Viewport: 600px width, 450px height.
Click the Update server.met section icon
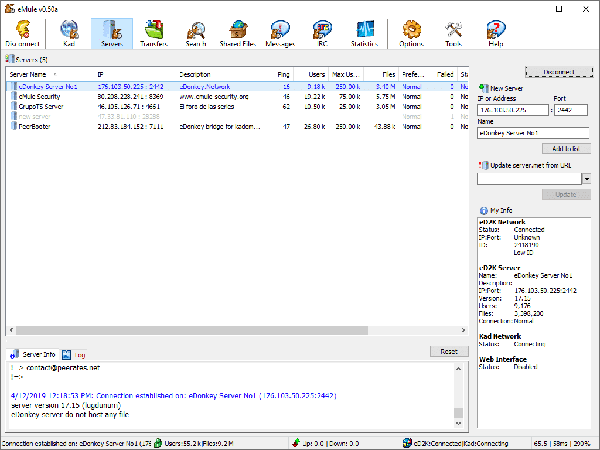484,165
